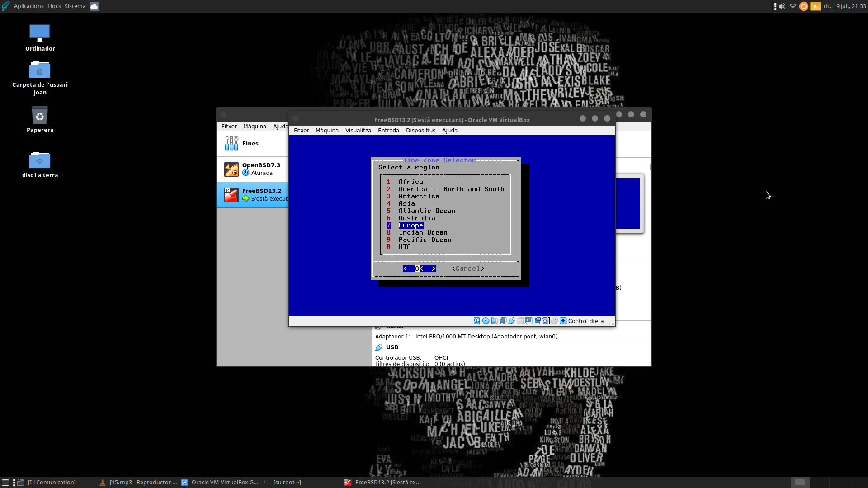Select OpenBSD7.3 virtual machine in list
The image size is (868, 488).
point(253,169)
